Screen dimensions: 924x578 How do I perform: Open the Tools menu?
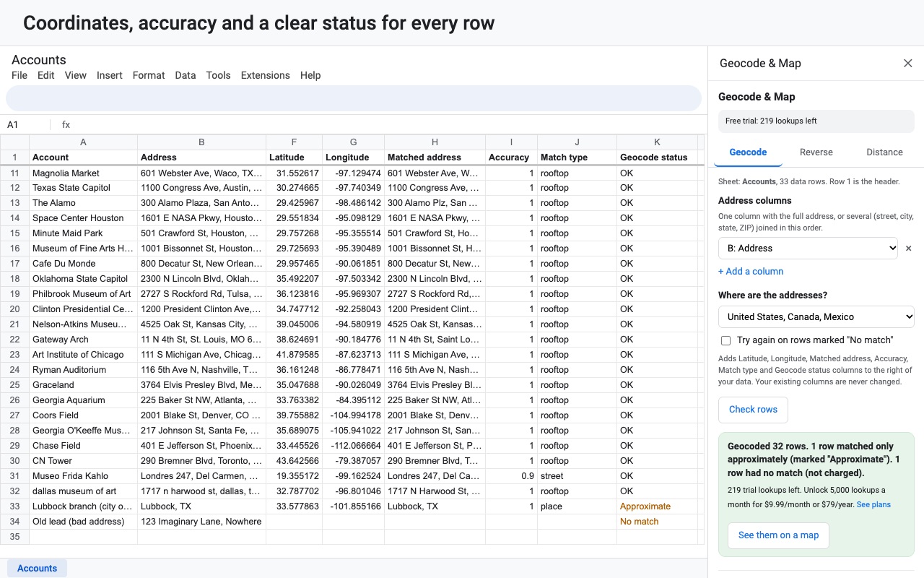pyautogui.click(x=219, y=75)
